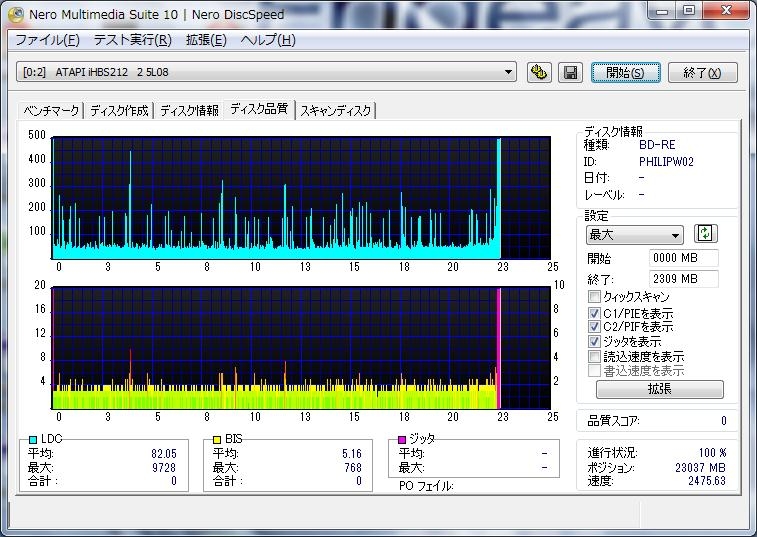Click the ポジション value 23037 MB
757x537 pixels.
tap(700, 467)
